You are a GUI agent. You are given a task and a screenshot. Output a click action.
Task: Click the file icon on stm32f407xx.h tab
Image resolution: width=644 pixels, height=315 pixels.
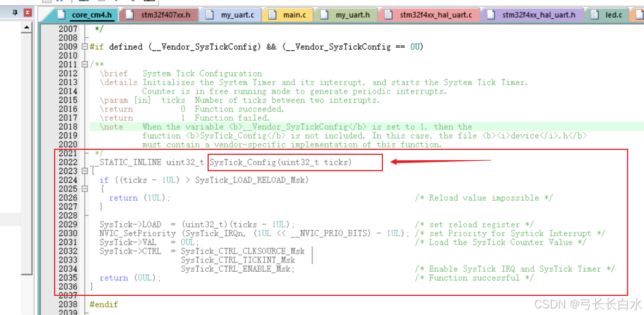pyautogui.click(x=131, y=15)
